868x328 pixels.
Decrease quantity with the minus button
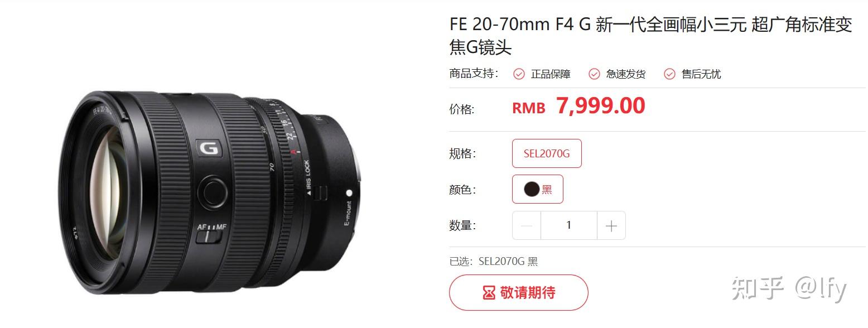click(527, 225)
